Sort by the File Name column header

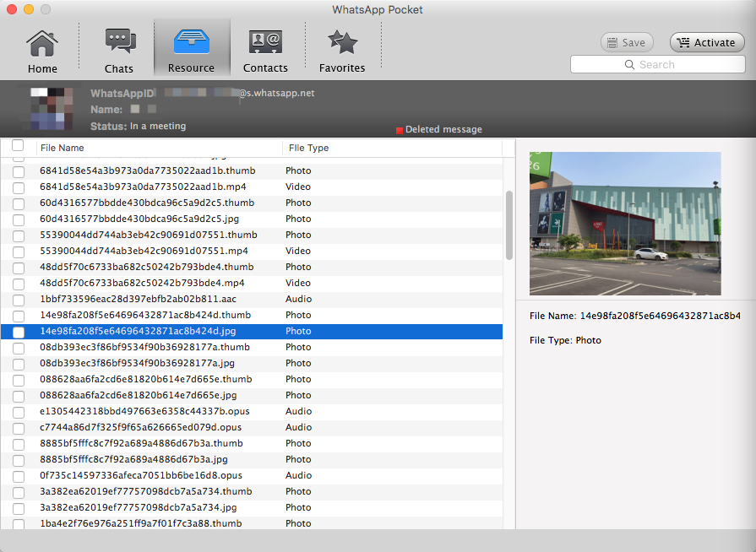[x=63, y=148]
